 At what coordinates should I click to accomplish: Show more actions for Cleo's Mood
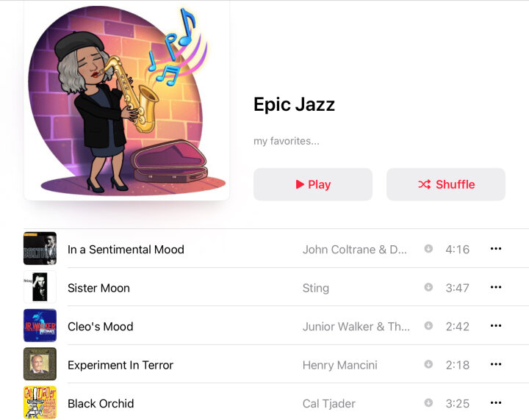coord(496,325)
